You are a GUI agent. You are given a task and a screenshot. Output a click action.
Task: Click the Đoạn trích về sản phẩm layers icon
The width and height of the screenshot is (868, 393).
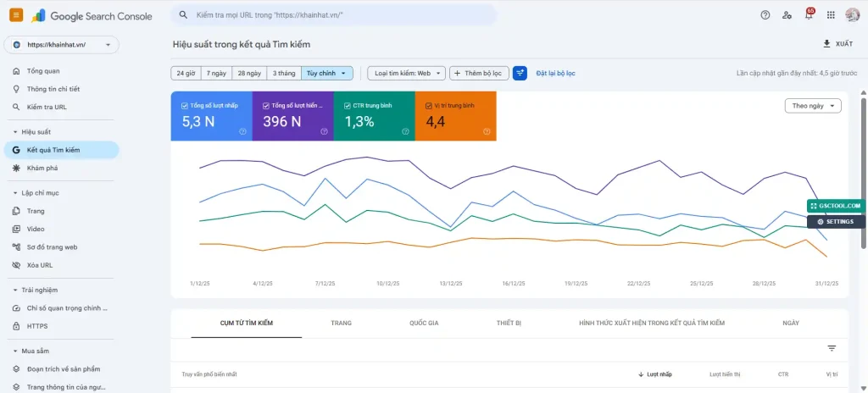(16, 369)
